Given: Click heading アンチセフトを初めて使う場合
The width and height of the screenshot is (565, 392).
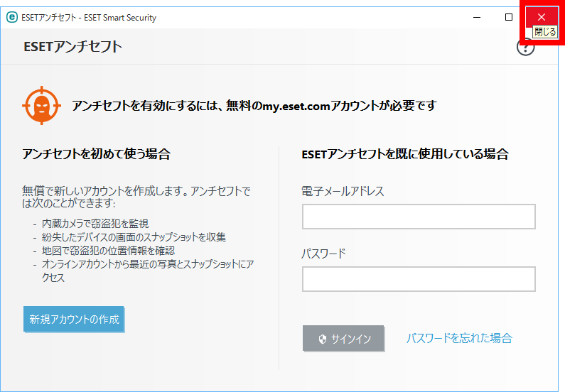Looking at the screenshot, I should click(96, 154).
